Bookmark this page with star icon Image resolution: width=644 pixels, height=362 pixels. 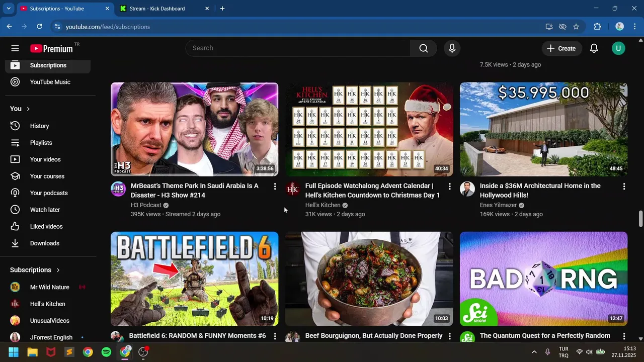(x=576, y=27)
